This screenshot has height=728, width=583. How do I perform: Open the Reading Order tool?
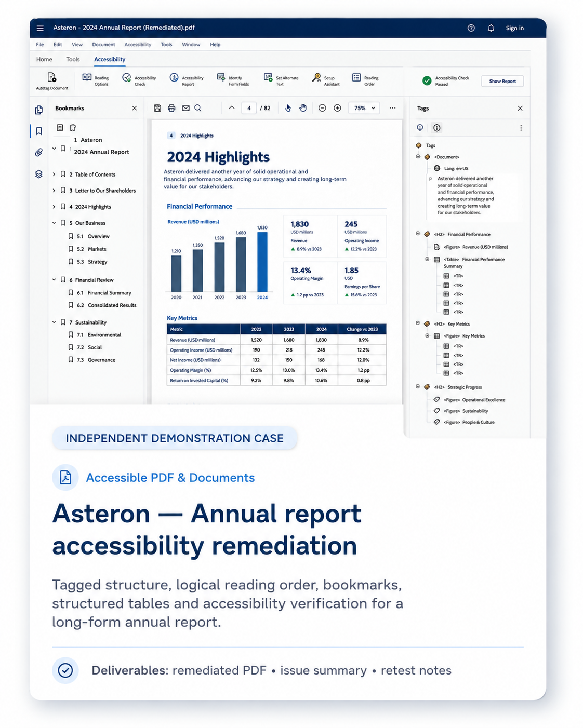[365, 80]
